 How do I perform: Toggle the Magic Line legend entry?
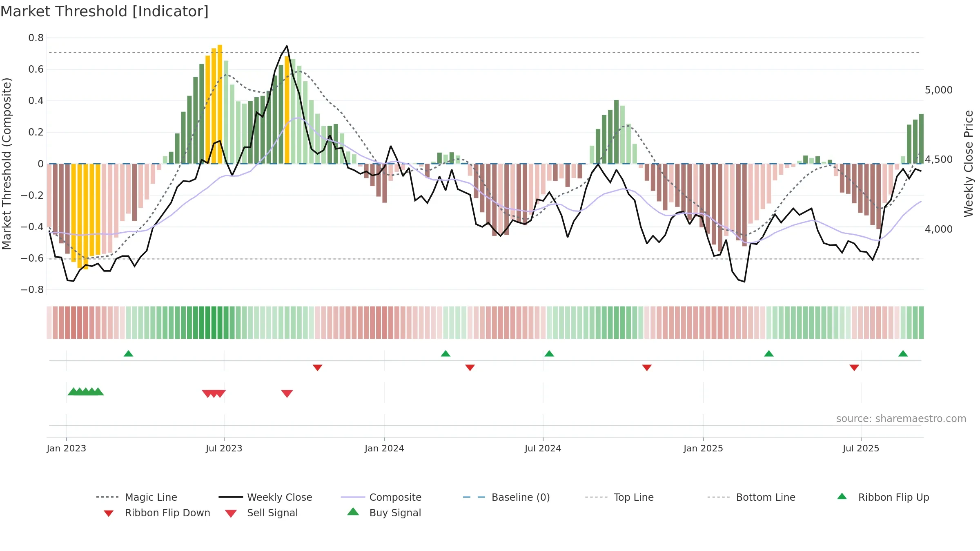[136, 497]
